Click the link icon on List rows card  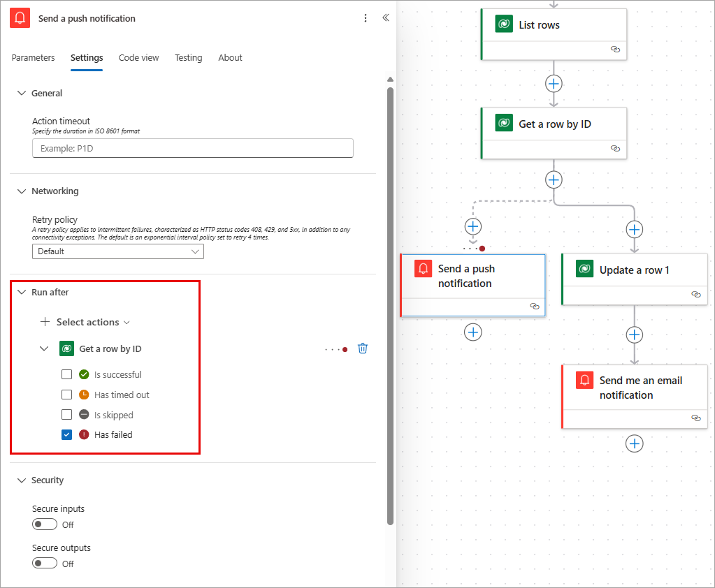[x=615, y=49]
